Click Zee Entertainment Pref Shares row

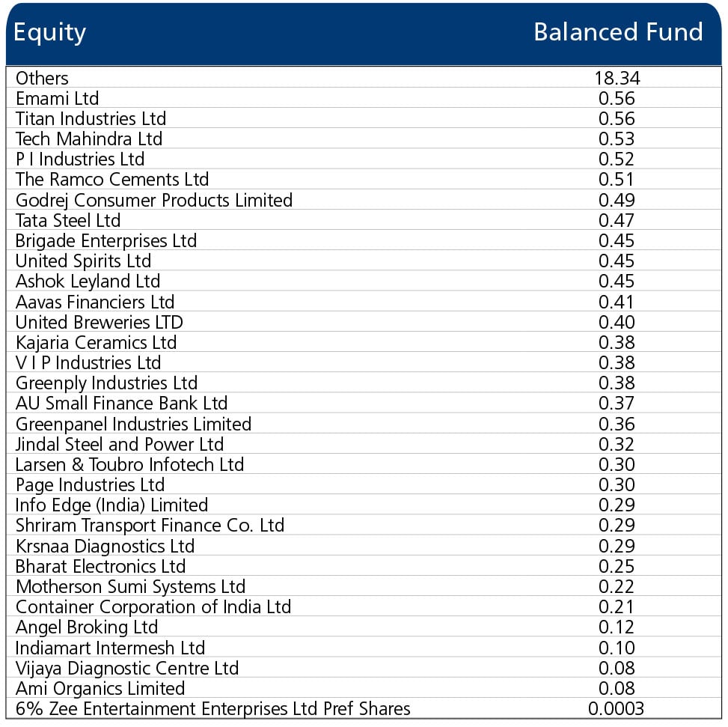(x=213, y=708)
